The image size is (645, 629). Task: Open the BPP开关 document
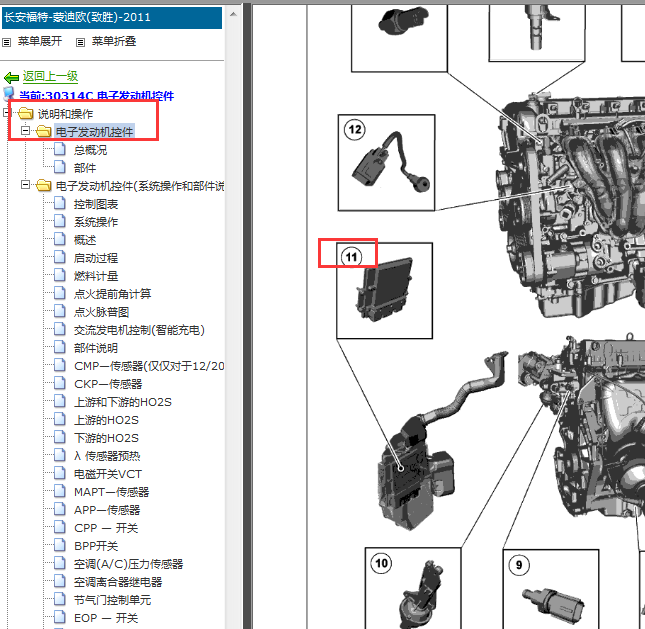tap(96, 546)
